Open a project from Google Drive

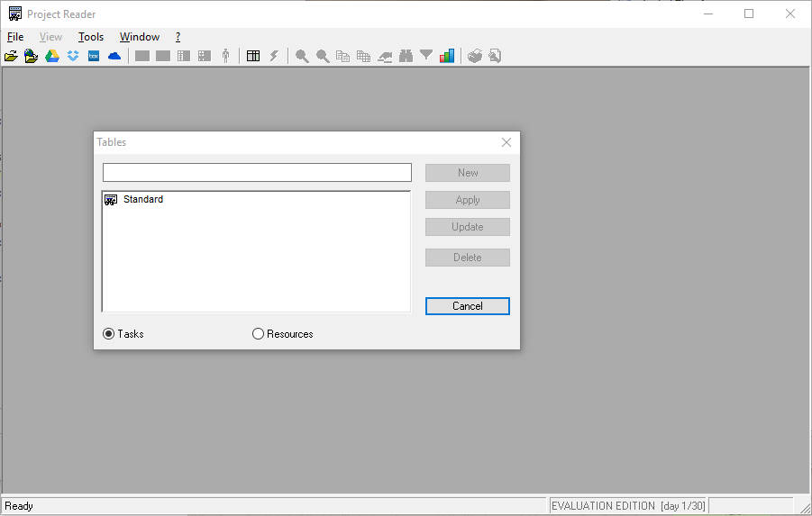(x=52, y=56)
